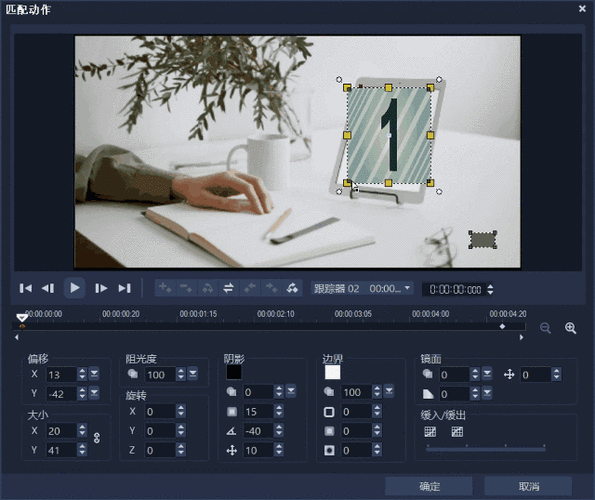Viewport: 595px width, 500px height.
Task: Click 取消 to cancel
Action: (528, 486)
